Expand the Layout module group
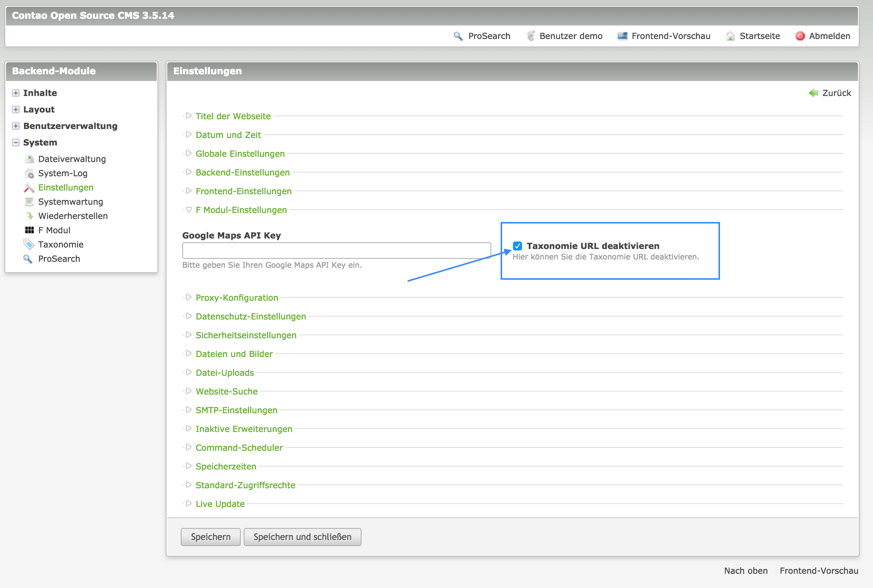 pyautogui.click(x=16, y=109)
